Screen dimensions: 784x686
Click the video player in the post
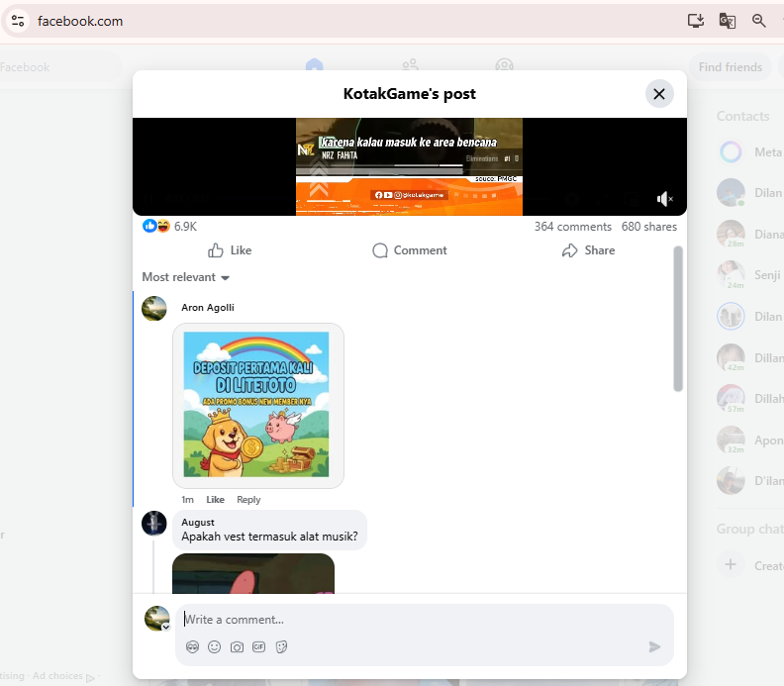[409, 166]
